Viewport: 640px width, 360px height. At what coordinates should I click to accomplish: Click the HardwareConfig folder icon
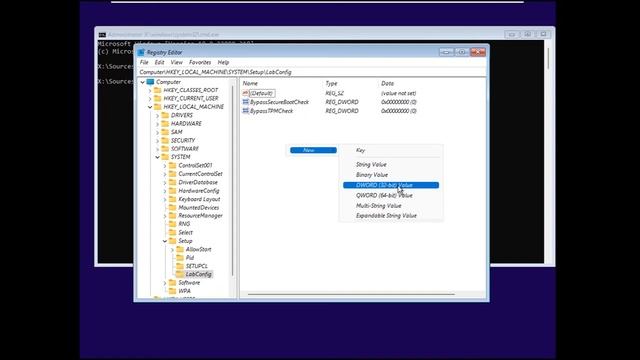point(173,191)
